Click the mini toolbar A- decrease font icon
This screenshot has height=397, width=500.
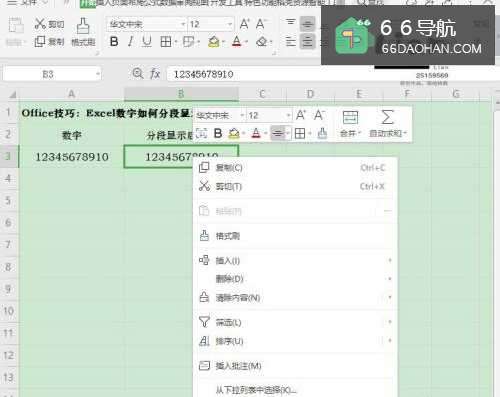[319, 115]
